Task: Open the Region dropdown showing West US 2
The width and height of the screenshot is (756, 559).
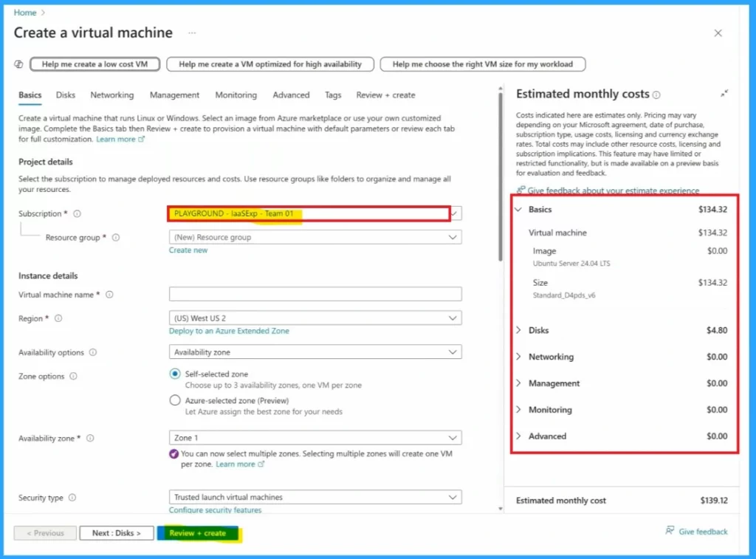Action: [315, 318]
